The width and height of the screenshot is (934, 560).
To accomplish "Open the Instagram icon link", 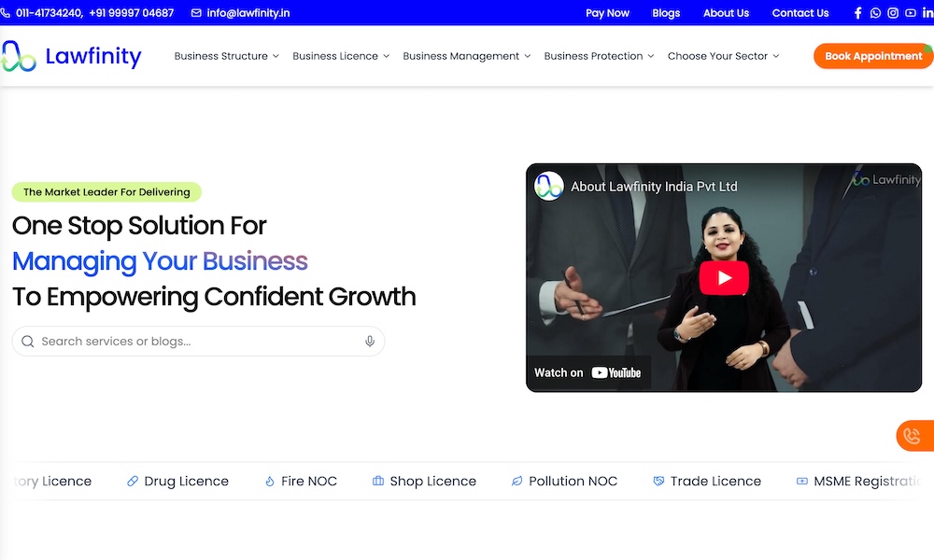I will 893,13.
